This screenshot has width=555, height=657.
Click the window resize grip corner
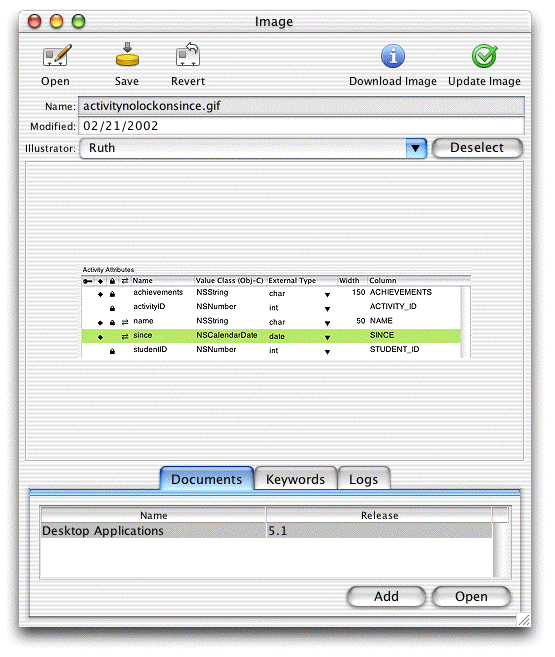tap(524, 619)
